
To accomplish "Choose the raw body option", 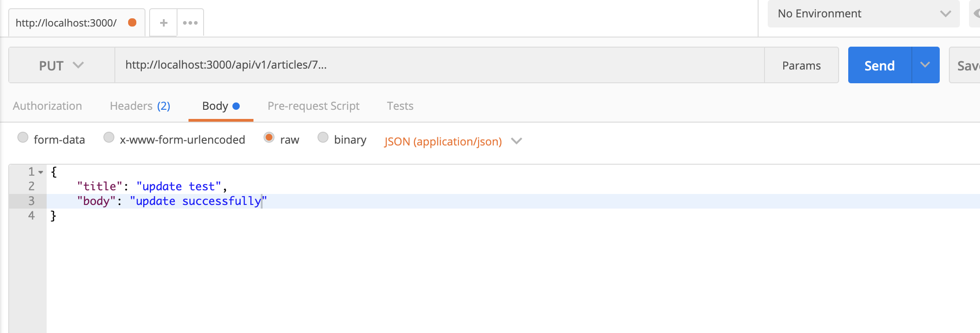I will tap(269, 138).
